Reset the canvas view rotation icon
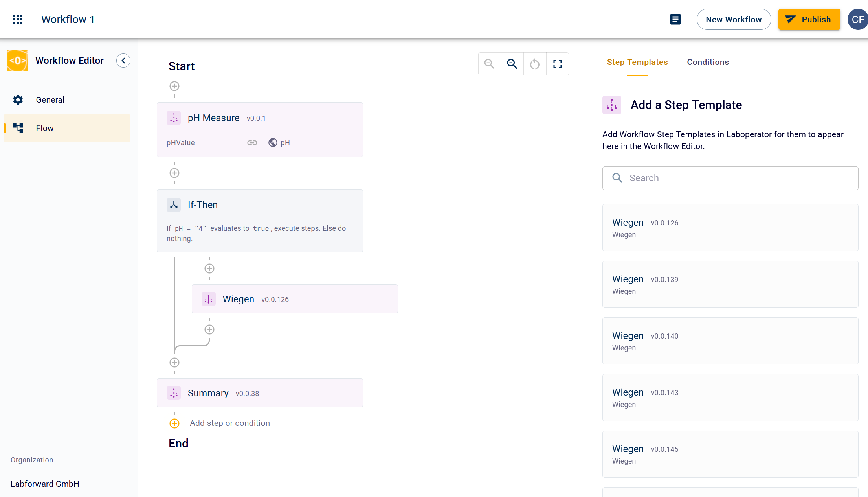Screen dimensions: 868x497 (x=535, y=64)
